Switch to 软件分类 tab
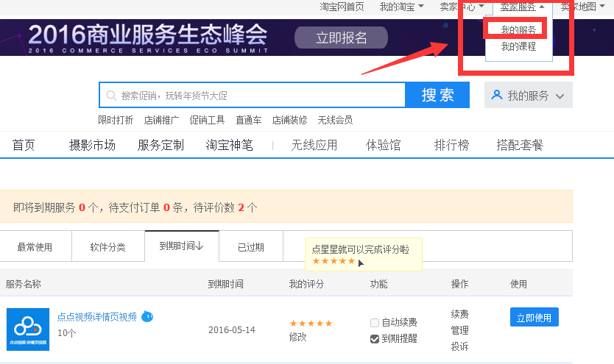 click(x=107, y=246)
